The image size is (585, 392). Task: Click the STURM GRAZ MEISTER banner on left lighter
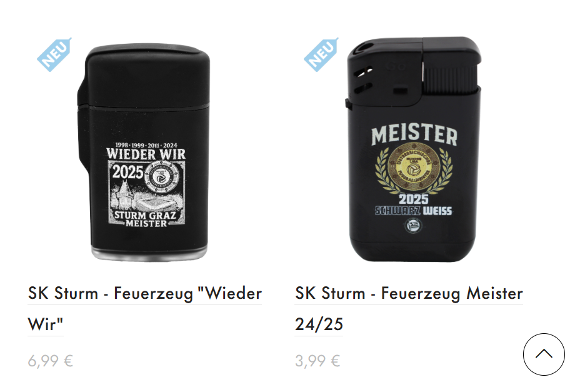coord(146,219)
